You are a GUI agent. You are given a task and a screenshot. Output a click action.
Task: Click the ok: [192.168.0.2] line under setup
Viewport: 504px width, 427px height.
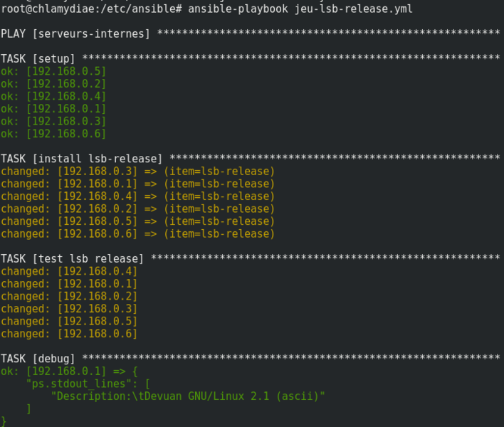pos(53,83)
